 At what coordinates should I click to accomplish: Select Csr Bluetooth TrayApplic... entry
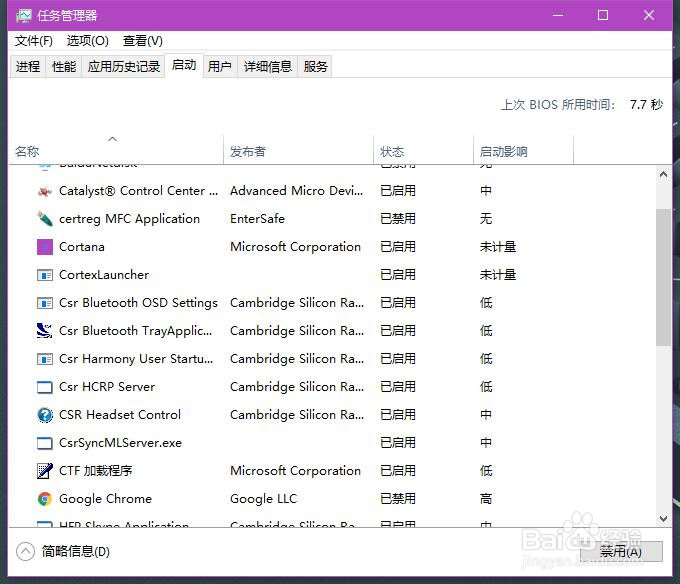pos(136,331)
